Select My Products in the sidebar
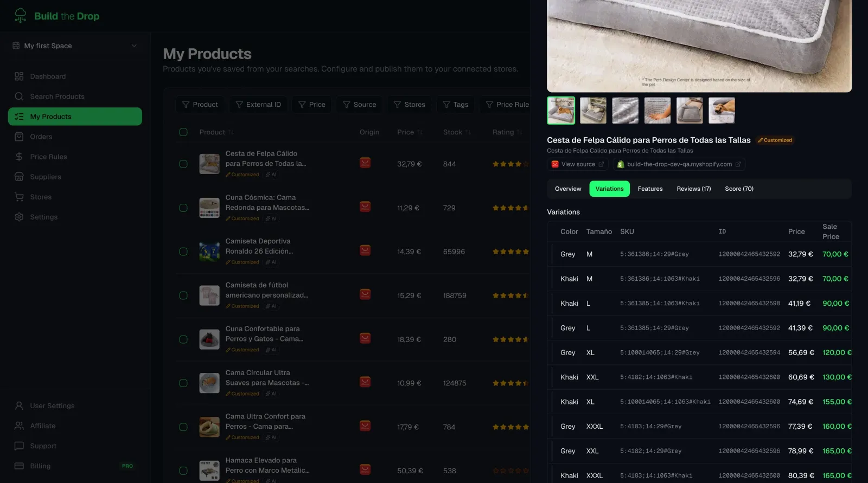 tap(75, 117)
